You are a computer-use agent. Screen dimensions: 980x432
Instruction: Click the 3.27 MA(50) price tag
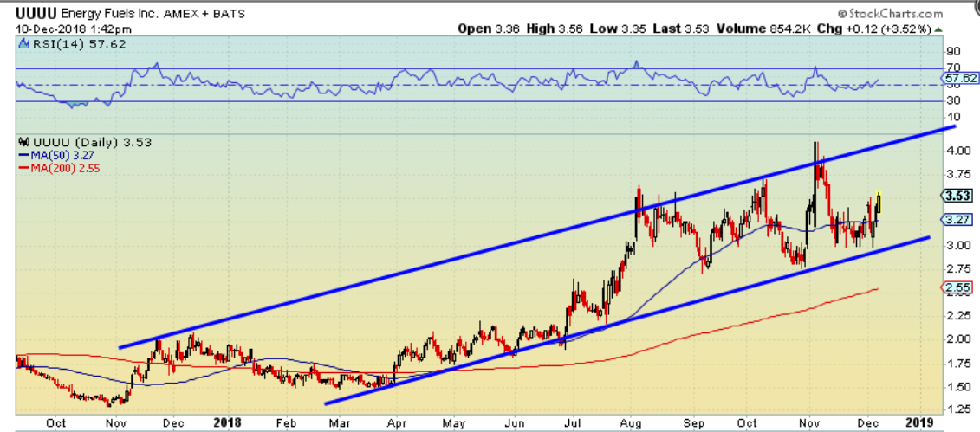pyautogui.click(x=958, y=219)
